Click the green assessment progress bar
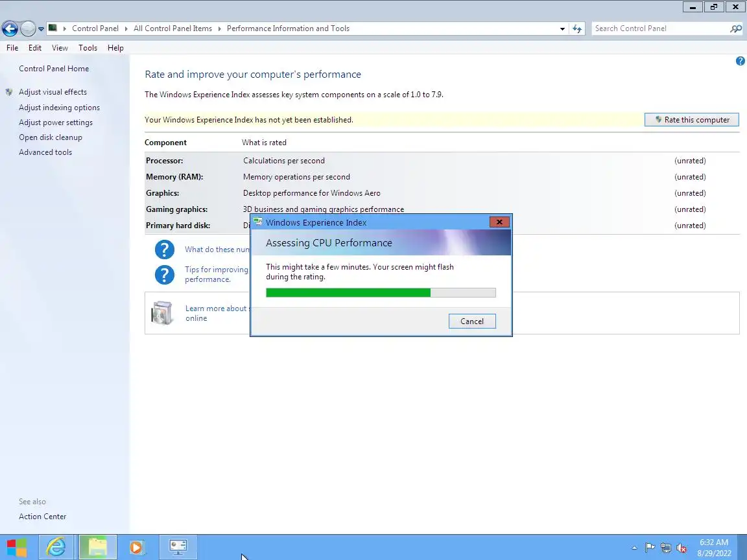Image resolution: width=747 pixels, height=560 pixels. (381, 293)
